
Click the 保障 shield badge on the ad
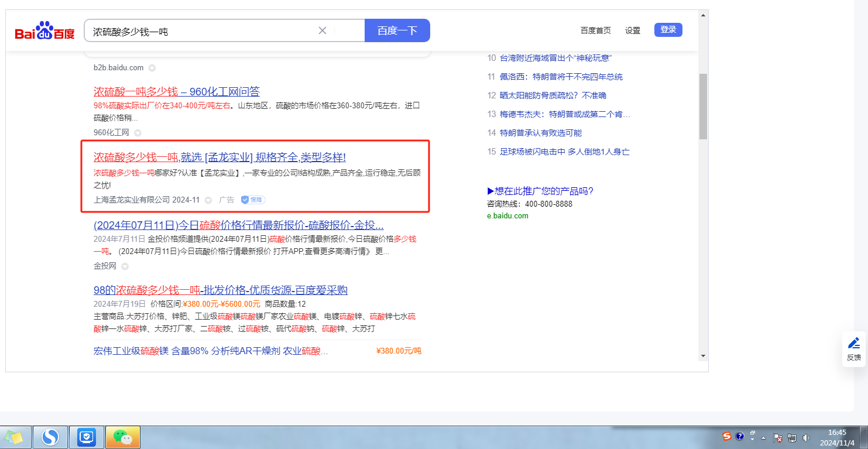pos(253,200)
